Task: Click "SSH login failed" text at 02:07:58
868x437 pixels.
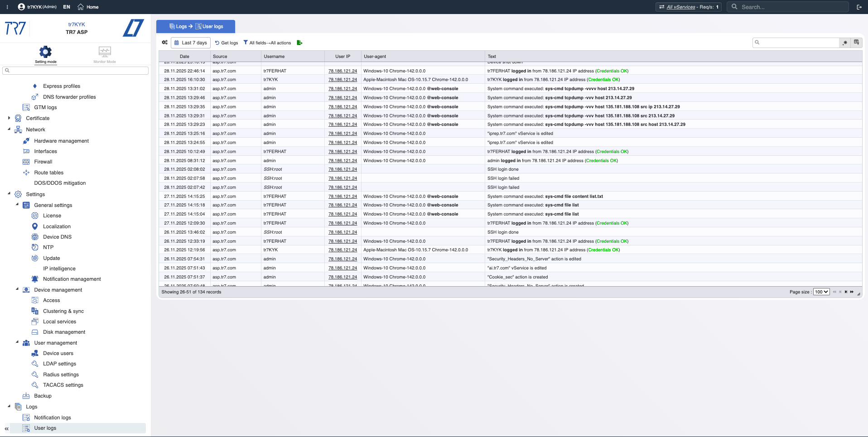Action: (503, 178)
